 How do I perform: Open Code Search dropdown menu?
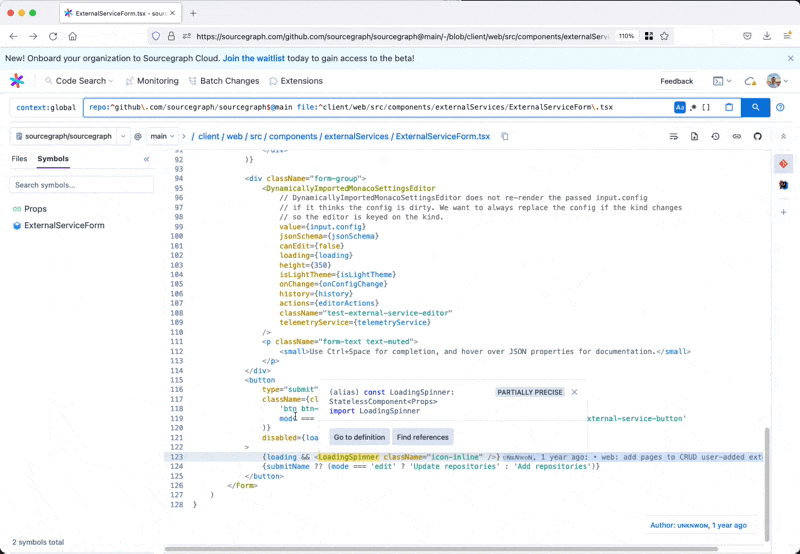click(79, 81)
